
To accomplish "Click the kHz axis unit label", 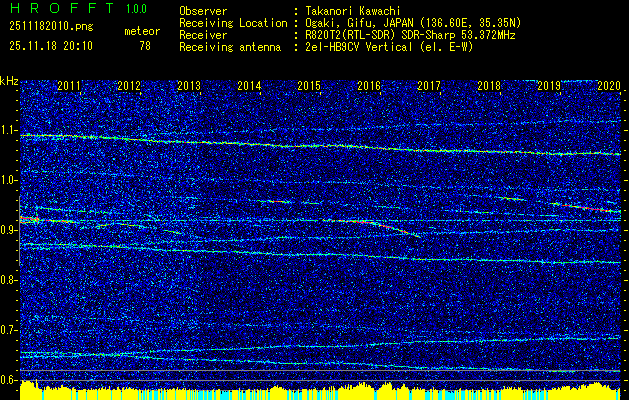I will tap(9, 81).
